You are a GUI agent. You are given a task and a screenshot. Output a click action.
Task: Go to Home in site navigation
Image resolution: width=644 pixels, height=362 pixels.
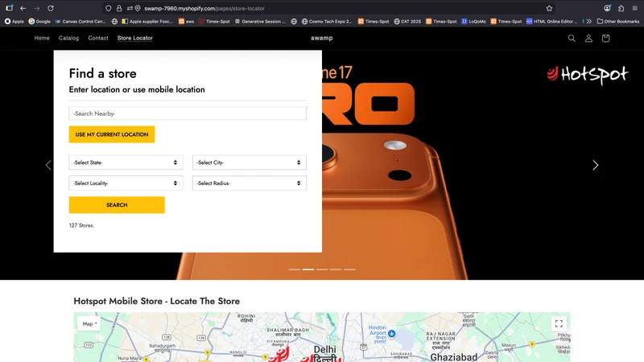coord(42,38)
